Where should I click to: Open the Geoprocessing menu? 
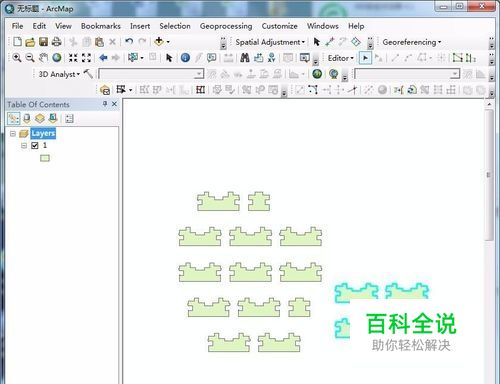coord(226,26)
